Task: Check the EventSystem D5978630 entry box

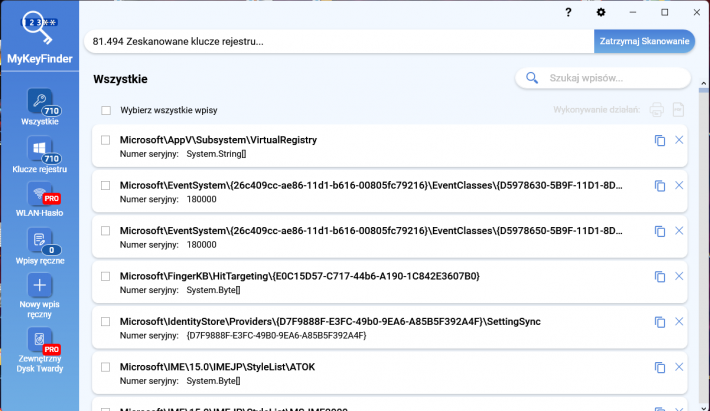Action: [x=106, y=186]
